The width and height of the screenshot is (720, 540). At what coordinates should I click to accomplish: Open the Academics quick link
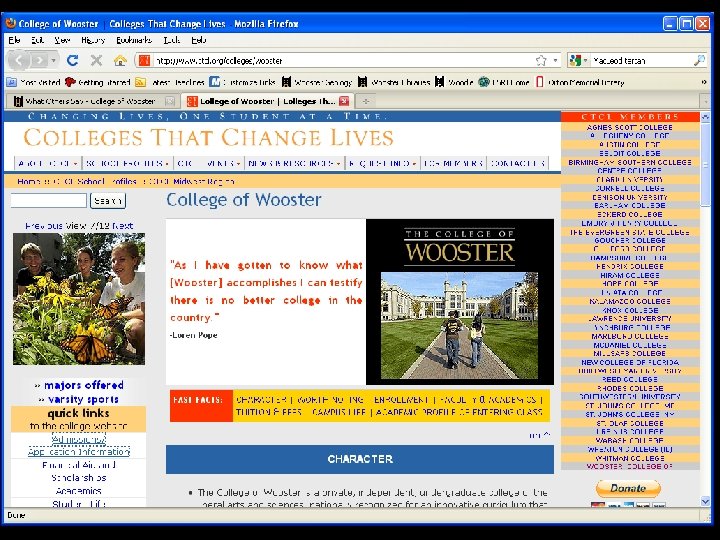click(x=79, y=491)
